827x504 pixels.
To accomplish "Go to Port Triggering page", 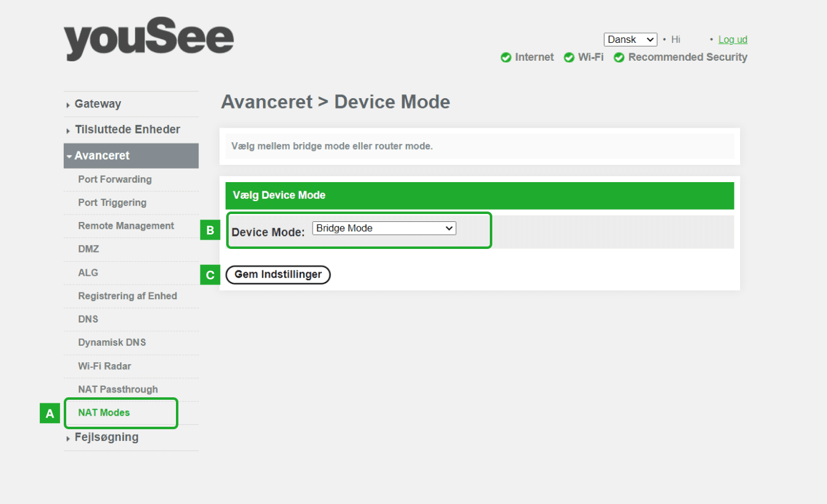I will pyautogui.click(x=112, y=203).
